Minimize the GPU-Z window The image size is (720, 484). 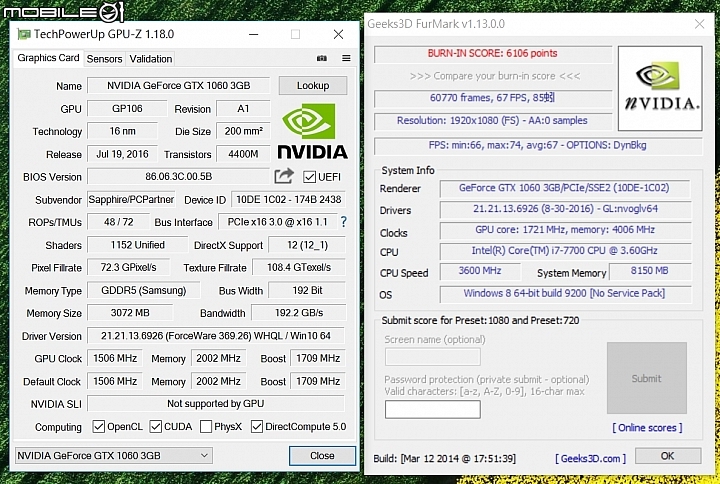[253, 34]
